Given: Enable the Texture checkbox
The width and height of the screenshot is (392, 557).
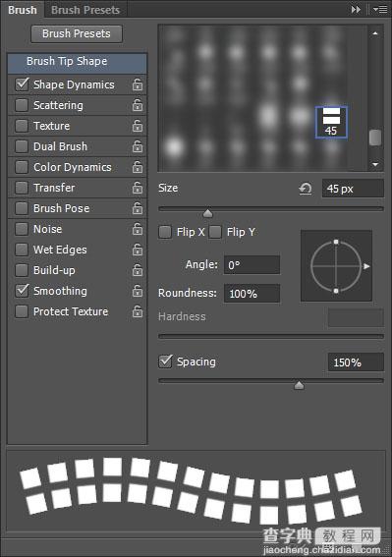Looking at the screenshot, I should pos(22,126).
